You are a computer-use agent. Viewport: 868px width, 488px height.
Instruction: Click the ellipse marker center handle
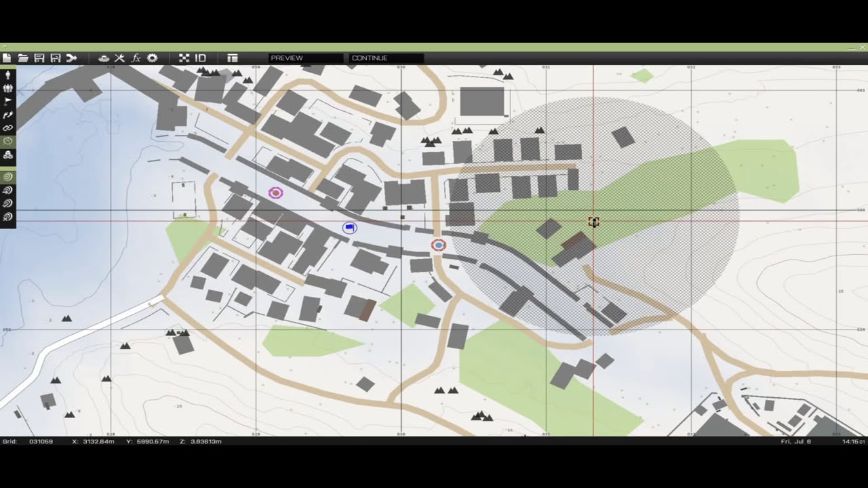coord(593,222)
